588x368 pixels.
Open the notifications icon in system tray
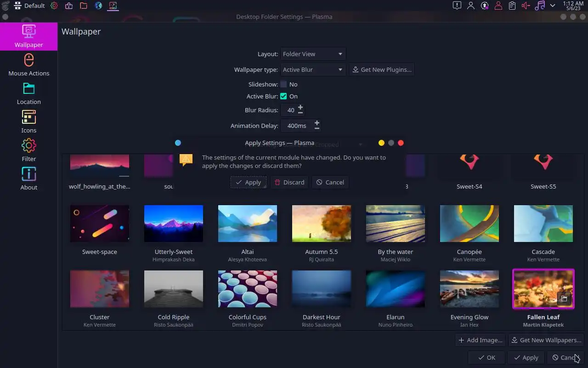point(457,6)
